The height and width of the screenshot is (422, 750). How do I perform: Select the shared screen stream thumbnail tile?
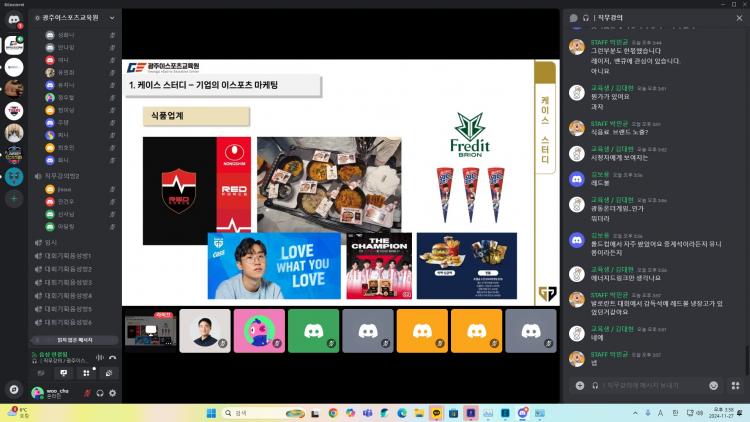tap(151, 331)
